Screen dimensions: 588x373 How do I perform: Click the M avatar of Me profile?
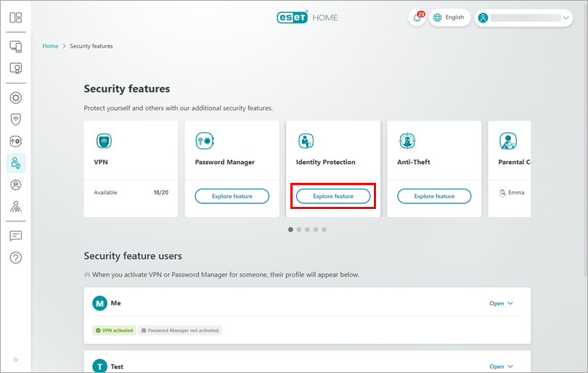click(99, 303)
